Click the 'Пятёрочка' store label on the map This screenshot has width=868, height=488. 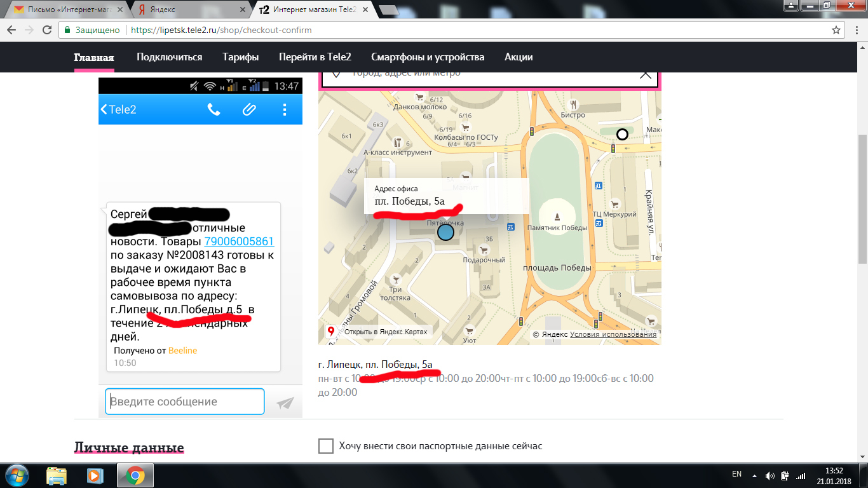click(445, 223)
